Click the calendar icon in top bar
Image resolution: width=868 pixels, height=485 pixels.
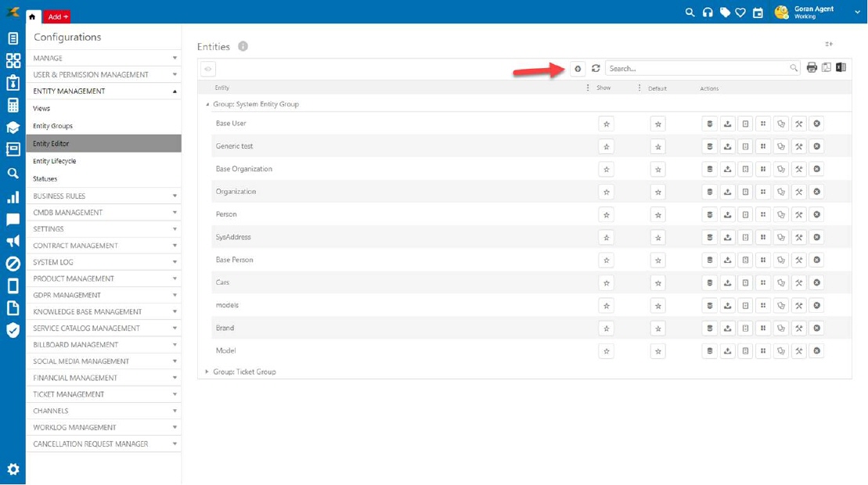click(758, 13)
